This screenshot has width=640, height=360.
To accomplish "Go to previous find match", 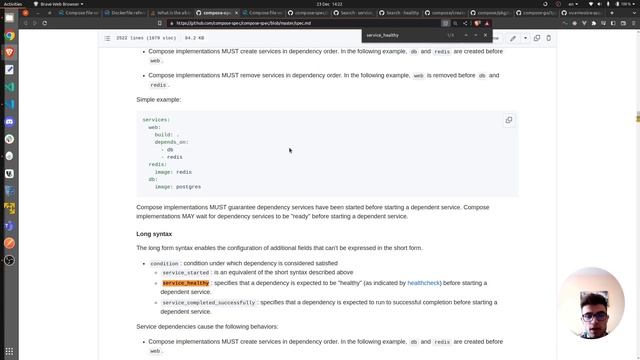I will pyautogui.click(x=466, y=35).
